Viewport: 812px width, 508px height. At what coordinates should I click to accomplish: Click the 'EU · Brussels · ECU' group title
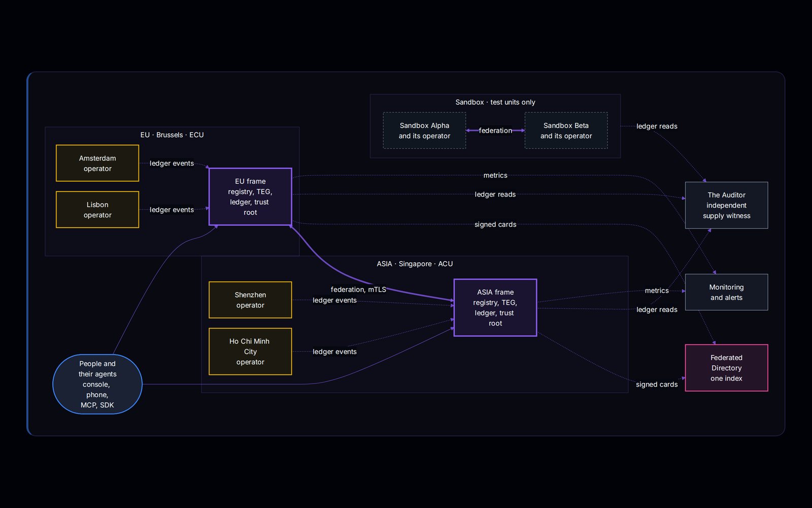tap(172, 135)
